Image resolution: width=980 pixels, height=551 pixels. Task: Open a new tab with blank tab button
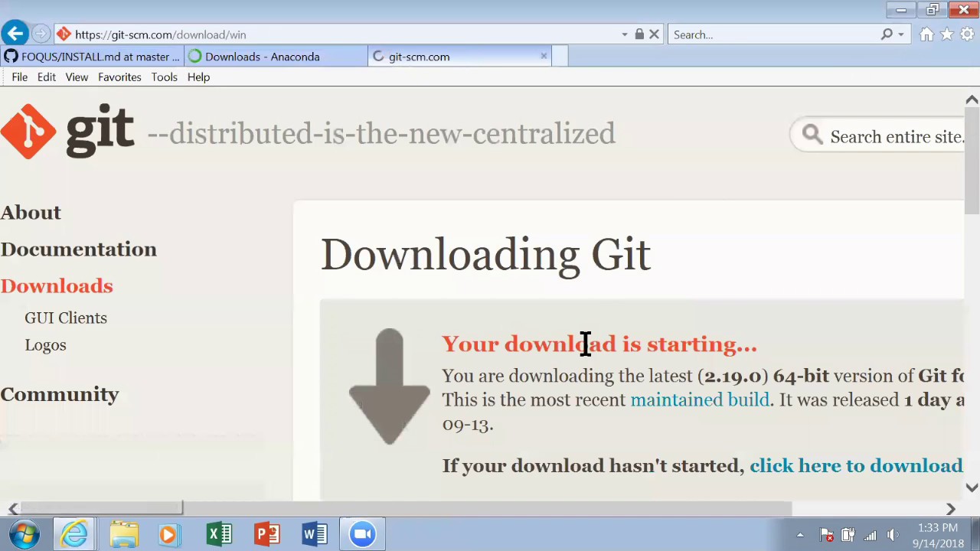[560, 57]
